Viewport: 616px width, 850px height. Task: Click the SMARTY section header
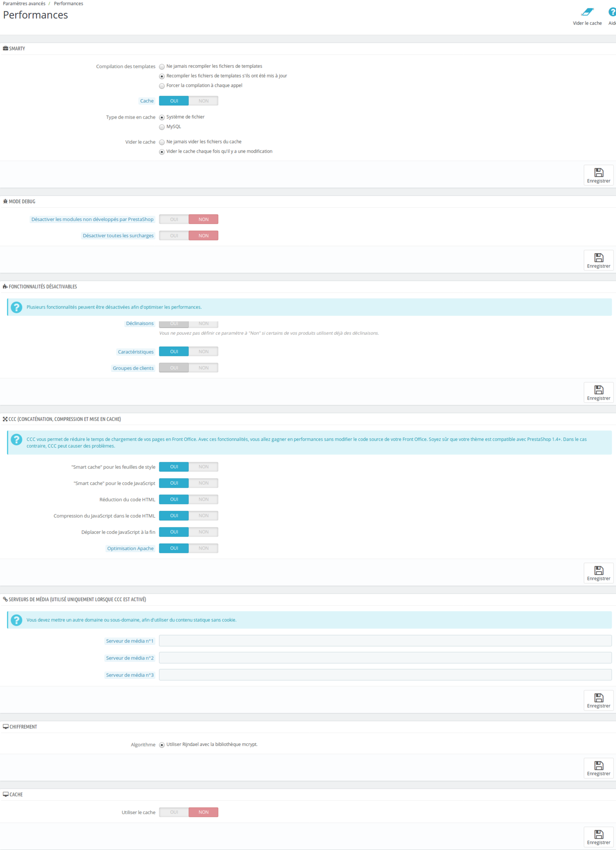[14, 49]
